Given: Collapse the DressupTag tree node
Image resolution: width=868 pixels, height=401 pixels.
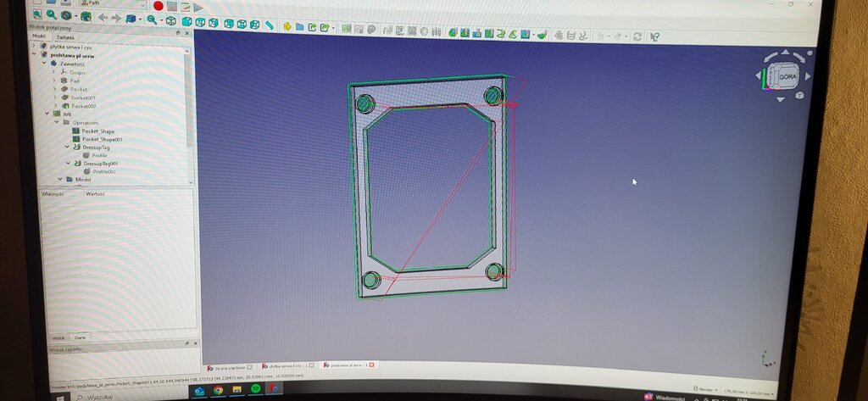Looking at the screenshot, I should pos(69,147).
